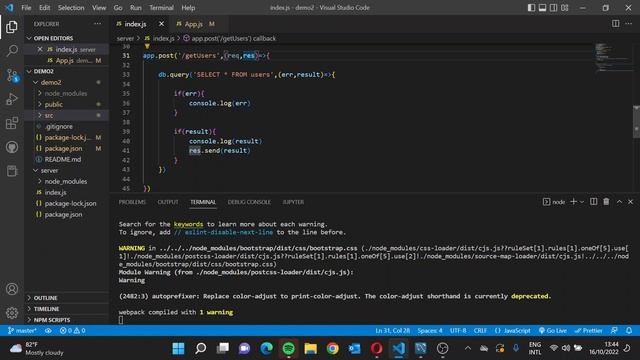Image resolution: width=640 pixels, height=360 pixels.
Task: Click errors and warnings status count
Action: pyautogui.click(x=73, y=331)
